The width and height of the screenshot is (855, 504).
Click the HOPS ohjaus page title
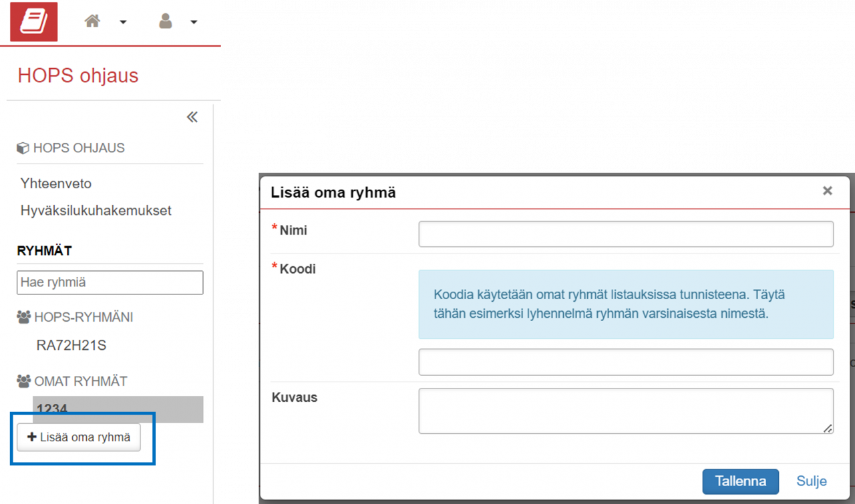point(78,75)
